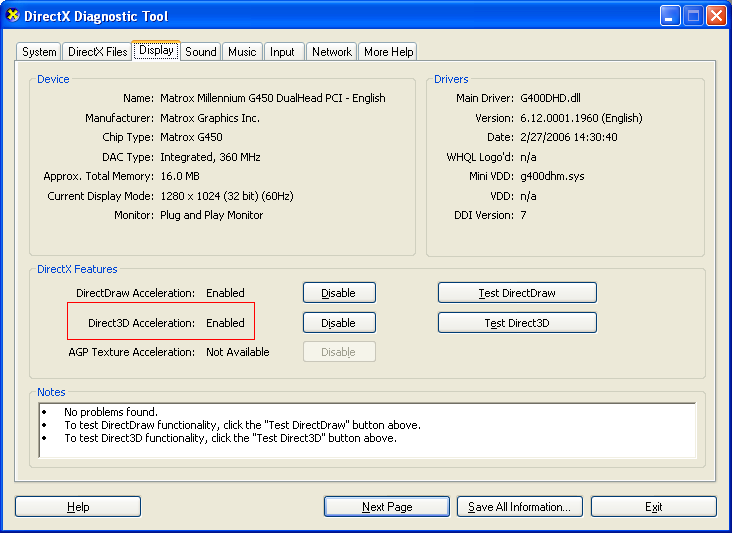Click total memory value 16.0 MB

(180, 176)
